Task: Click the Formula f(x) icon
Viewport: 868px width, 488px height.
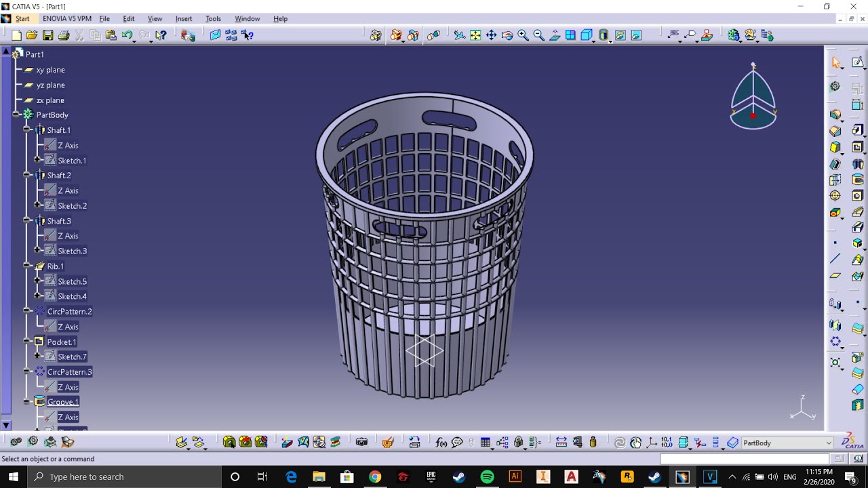Action: click(x=441, y=443)
